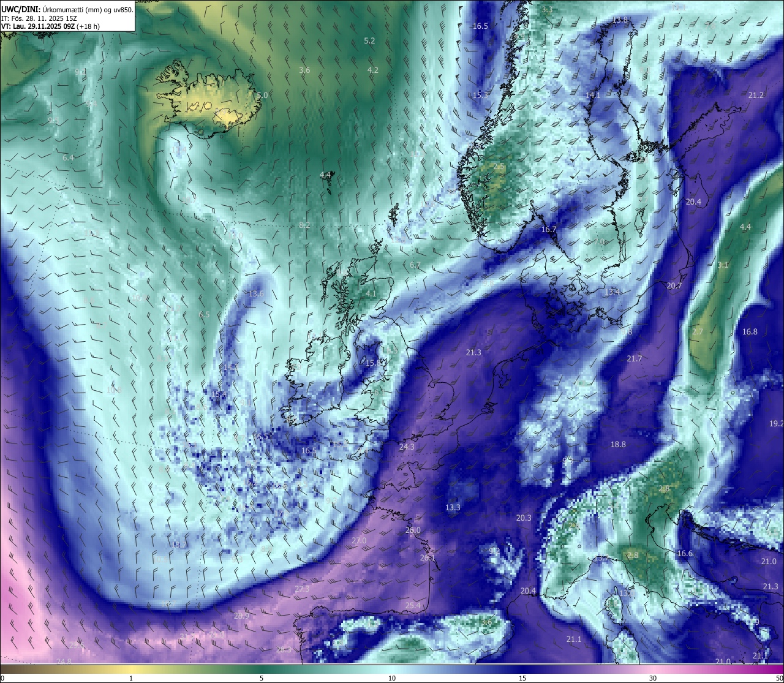Click the value 5.2 north of Iceland
The width and height of the screenshot is (784, 683).
pyautogui.click(x=369, y=40)
